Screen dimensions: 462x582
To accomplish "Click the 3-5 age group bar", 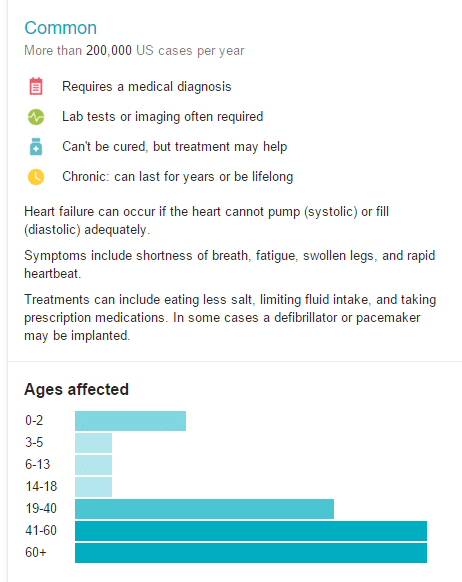I will click(x=93, y=443).
